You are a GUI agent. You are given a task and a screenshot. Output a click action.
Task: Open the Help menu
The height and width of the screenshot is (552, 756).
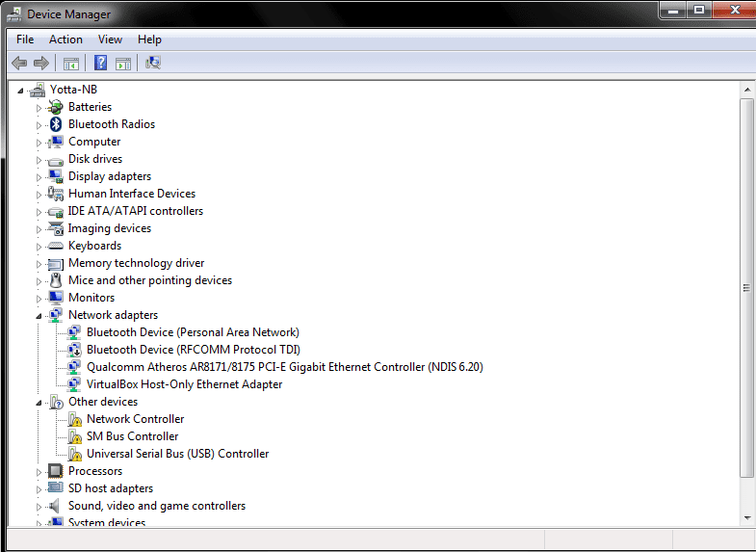tap(149, 39)
